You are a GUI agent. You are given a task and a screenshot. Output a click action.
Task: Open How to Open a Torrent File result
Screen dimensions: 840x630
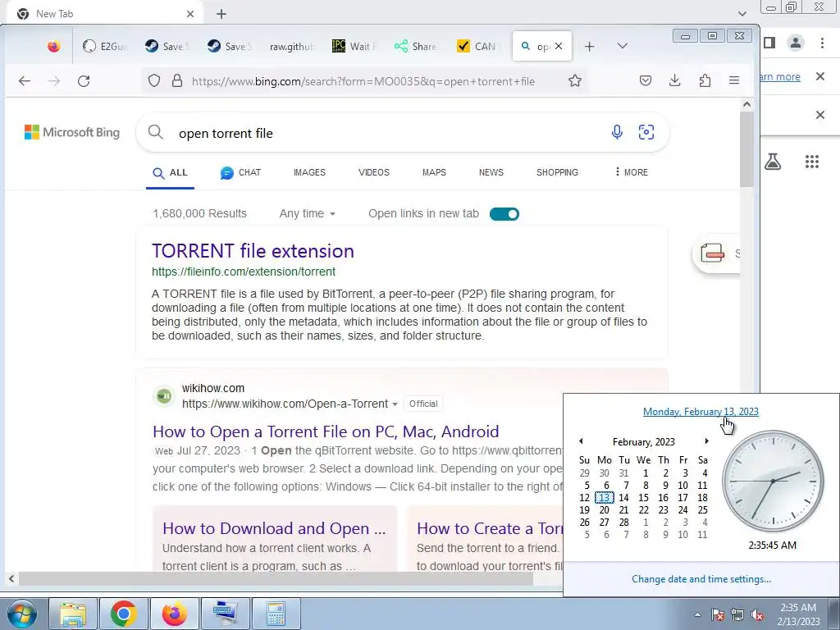tap(326, 431)
